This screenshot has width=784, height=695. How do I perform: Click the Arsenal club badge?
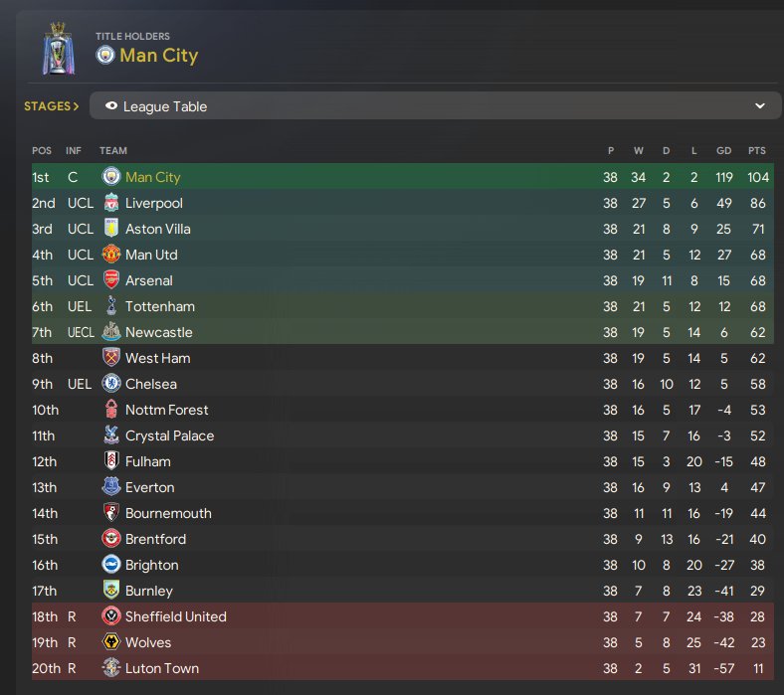(111, 280)
